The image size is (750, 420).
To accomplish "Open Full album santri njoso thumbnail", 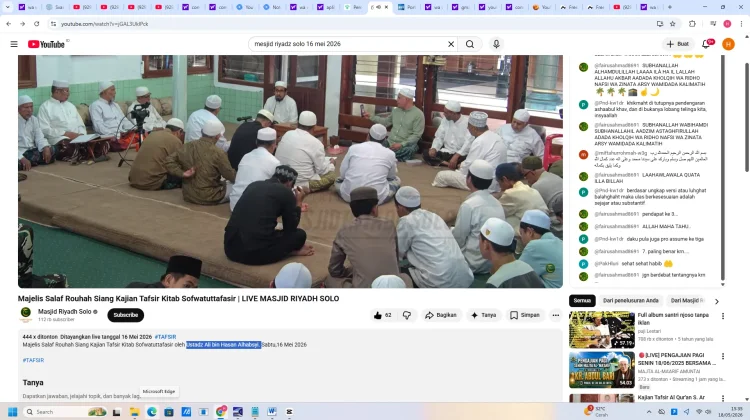I will coord(602,330).
